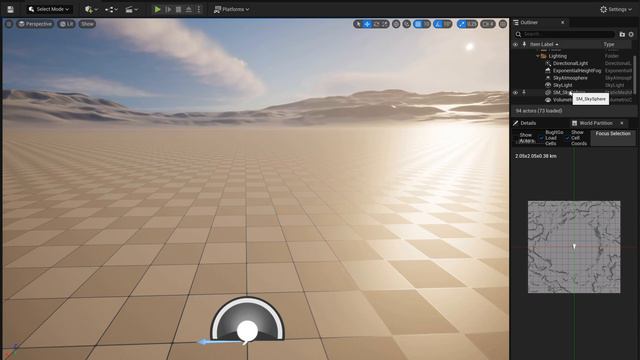The width and height of the screenshot is (640, 360).
Task: Toggle the Show Cell Coords checkbox
Action: [x=567, y=138]
